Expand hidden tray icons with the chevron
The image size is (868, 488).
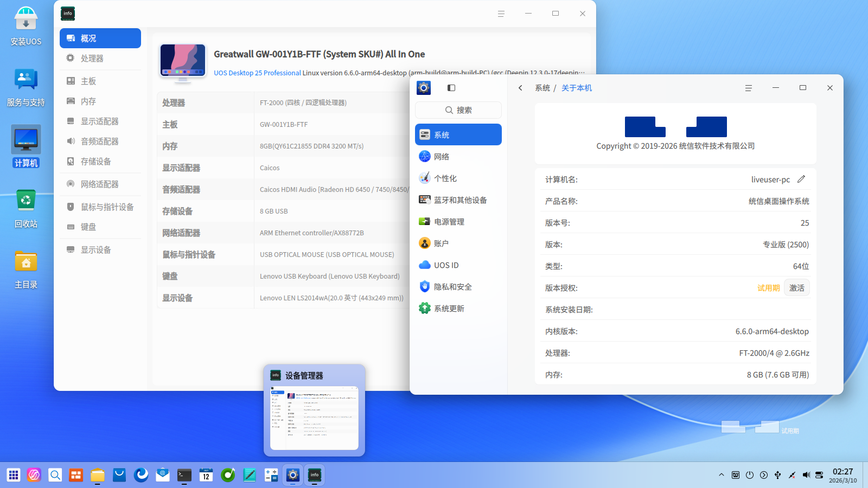click(x=722, y=475)
